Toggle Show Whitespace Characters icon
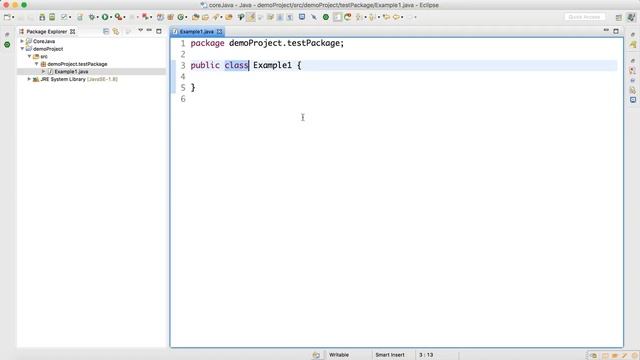Viewport: 640px width, 360px height. pos(290,17)
